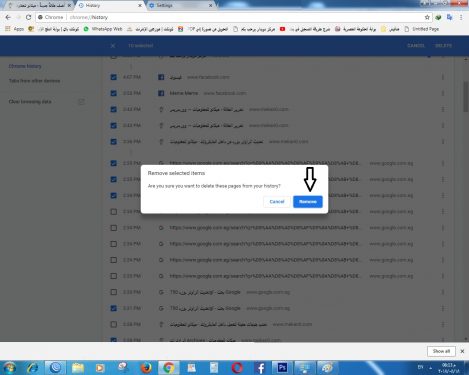Open more actions for the Mema Mema entry

coord(443,93)
